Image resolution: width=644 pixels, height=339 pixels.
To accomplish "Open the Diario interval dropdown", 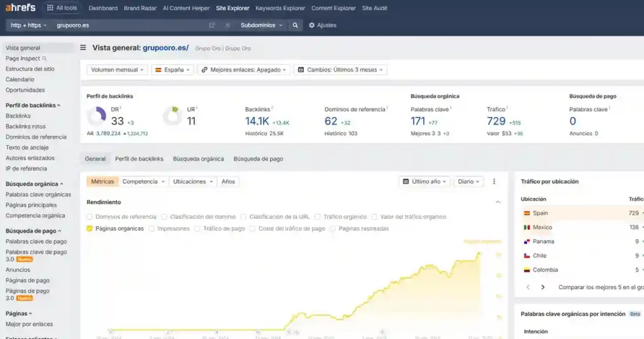I will 469,181.
